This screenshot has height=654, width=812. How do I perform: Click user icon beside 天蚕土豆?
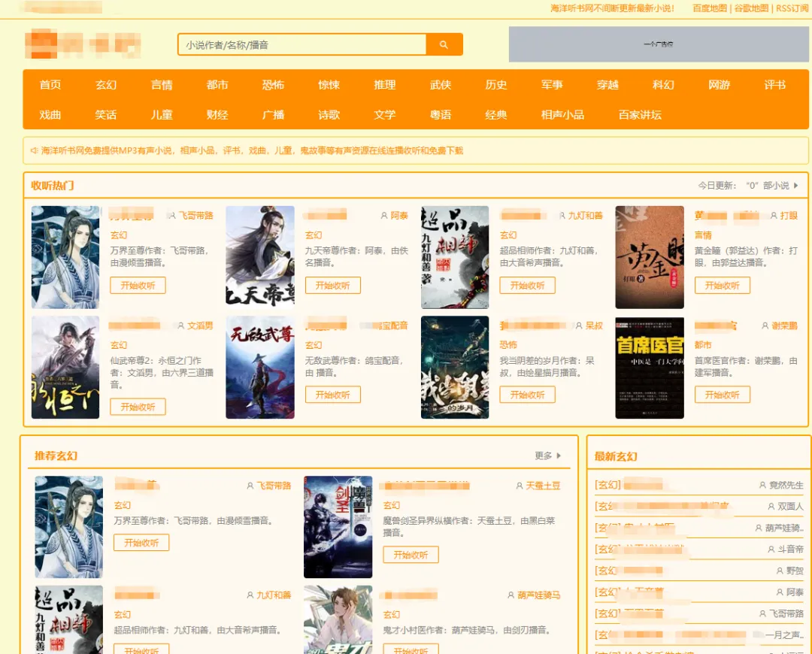[x=520, y=486]
